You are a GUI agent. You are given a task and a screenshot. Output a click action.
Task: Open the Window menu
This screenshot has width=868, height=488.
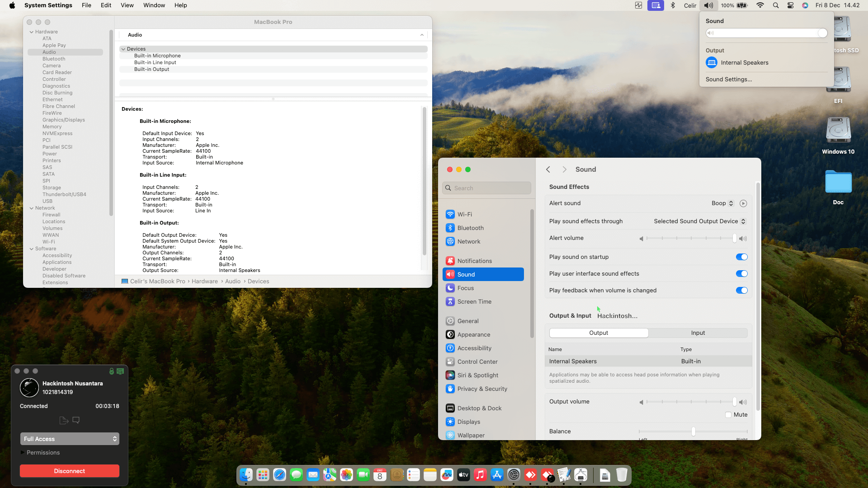click(154, 5)
